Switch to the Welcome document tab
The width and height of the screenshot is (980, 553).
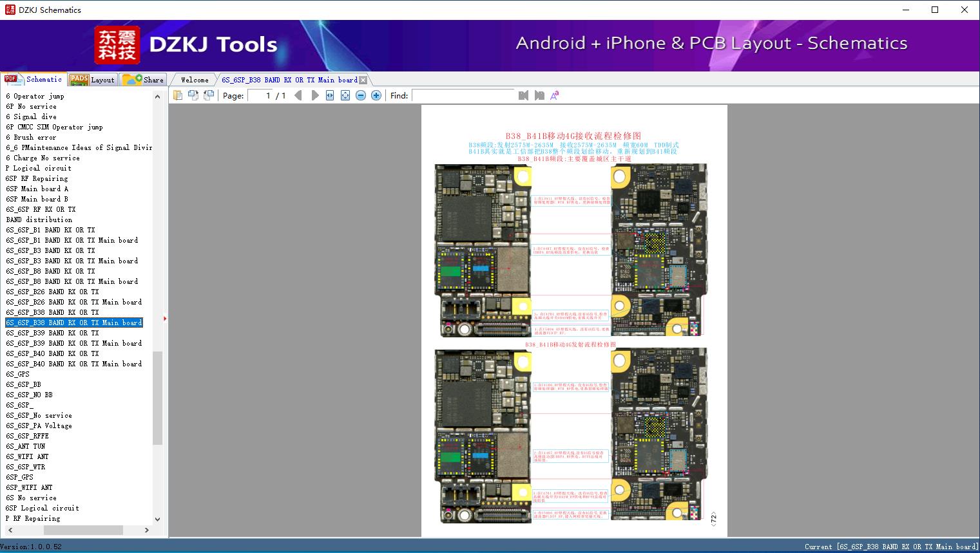[195, 80]
